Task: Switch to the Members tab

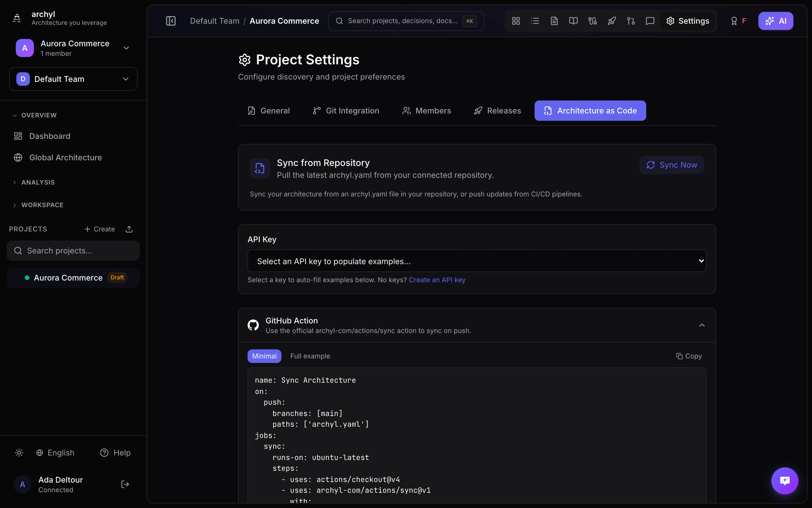Action: (427, 111)
